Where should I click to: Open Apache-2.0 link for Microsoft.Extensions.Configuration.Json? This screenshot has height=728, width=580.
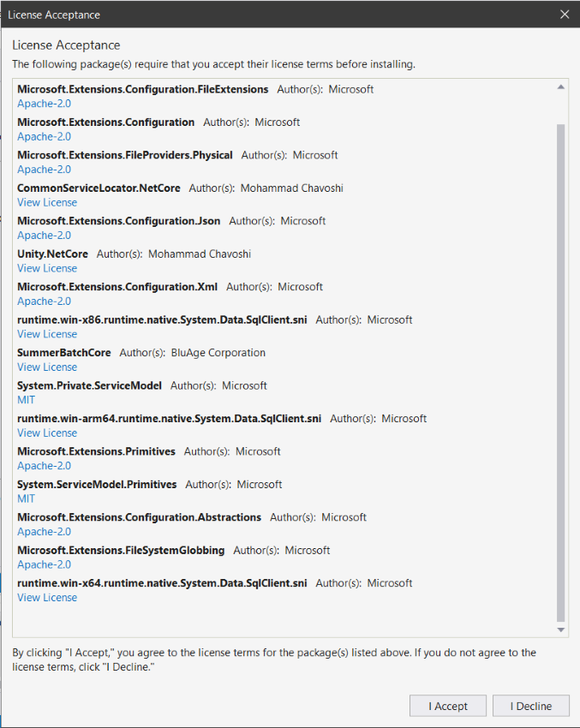click(x=44, y=236)
